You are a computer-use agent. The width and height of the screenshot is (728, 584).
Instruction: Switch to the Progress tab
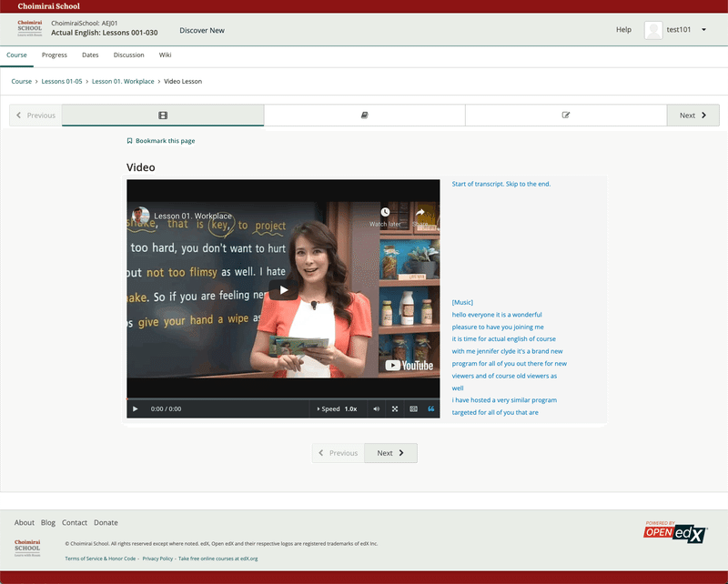click(x=55, y=55)
